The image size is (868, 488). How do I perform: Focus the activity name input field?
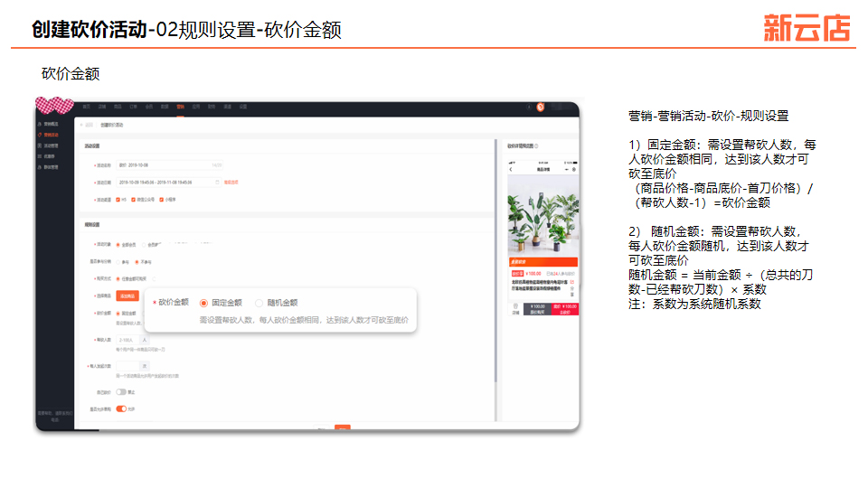pos(169,164)
